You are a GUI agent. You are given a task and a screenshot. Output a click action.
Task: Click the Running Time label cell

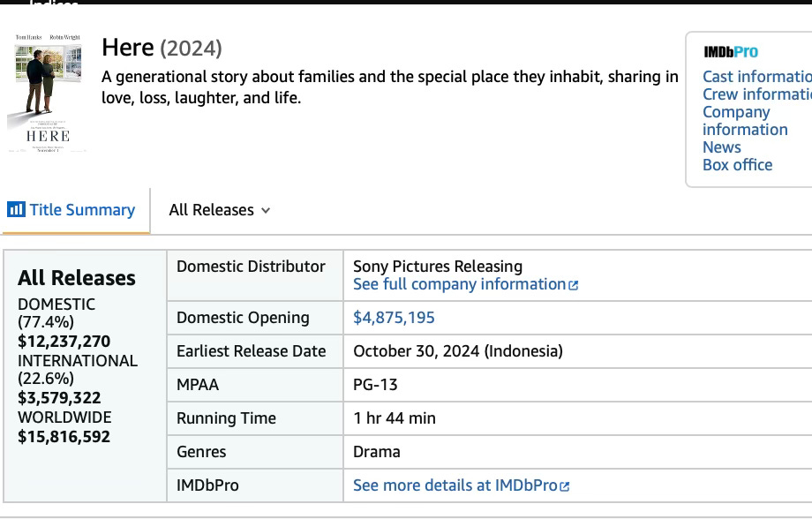255,418
